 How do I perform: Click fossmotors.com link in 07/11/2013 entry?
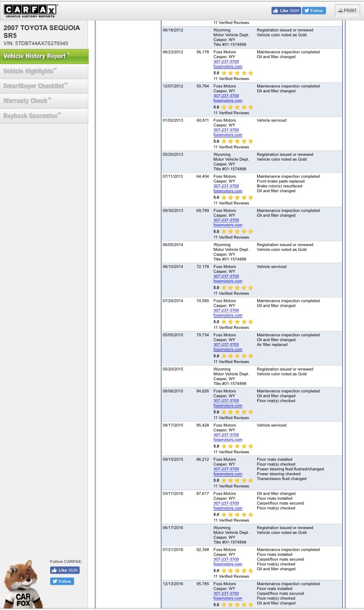click(x=228, y=191)
